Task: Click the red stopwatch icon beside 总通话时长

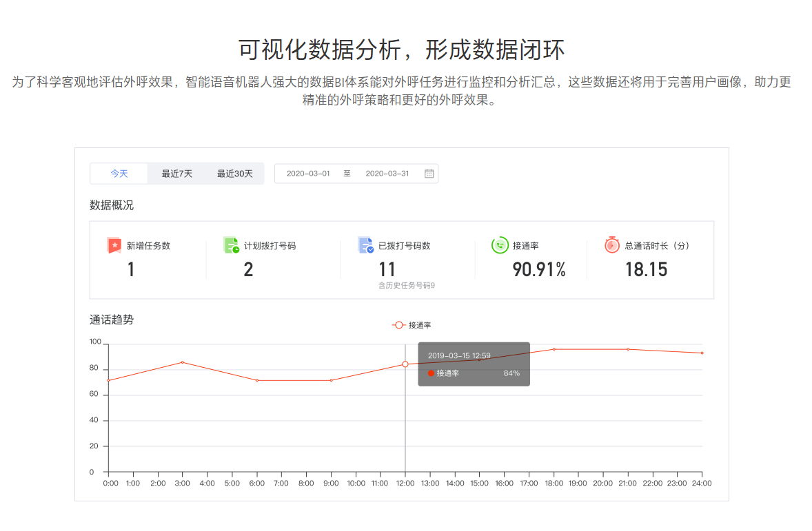Action: click(612, 245)
